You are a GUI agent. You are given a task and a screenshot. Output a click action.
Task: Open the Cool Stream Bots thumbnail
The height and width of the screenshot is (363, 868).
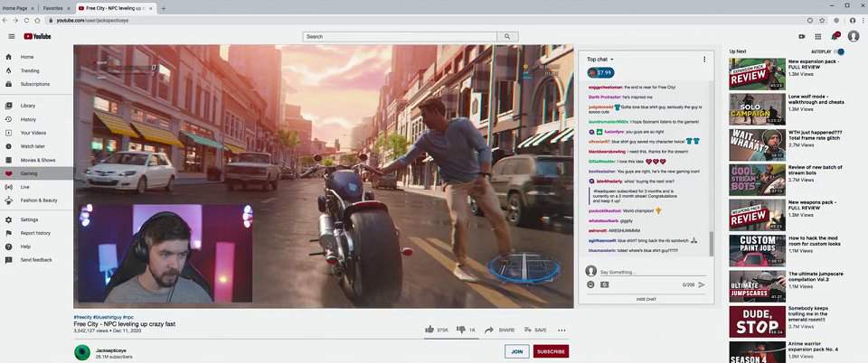tap(757, 180)
